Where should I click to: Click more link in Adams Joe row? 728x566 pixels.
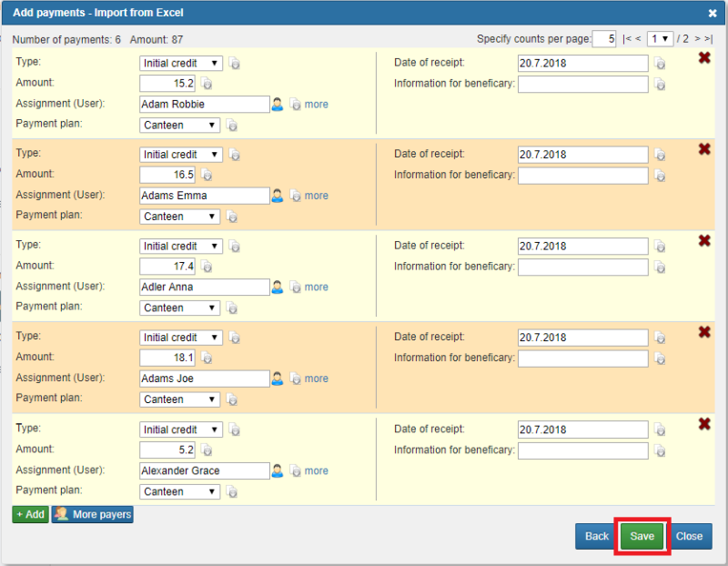point(316,379)
